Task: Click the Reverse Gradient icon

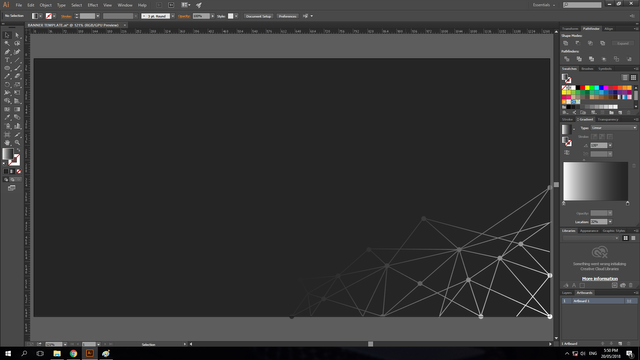Action: (x=567, y=153)
